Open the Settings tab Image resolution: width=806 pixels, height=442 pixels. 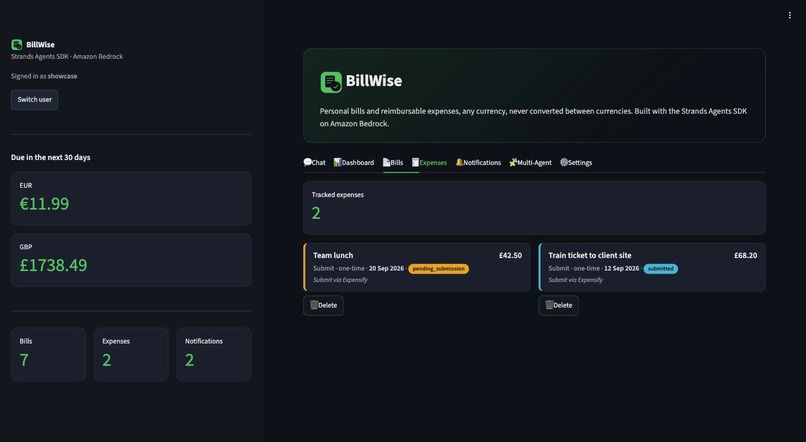click(x=576, y=162)
